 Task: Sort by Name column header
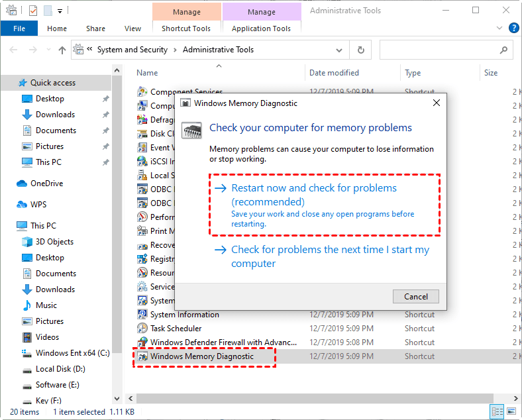click(147, 73)
